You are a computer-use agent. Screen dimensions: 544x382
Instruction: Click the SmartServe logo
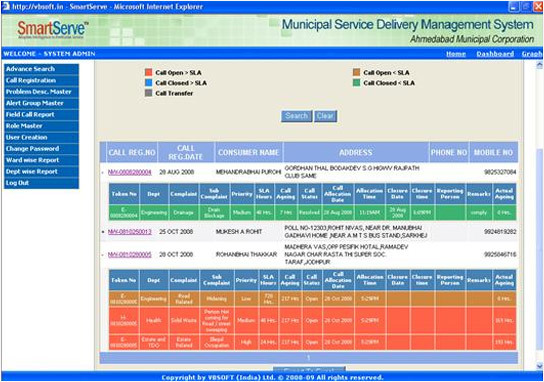(53, 30)
